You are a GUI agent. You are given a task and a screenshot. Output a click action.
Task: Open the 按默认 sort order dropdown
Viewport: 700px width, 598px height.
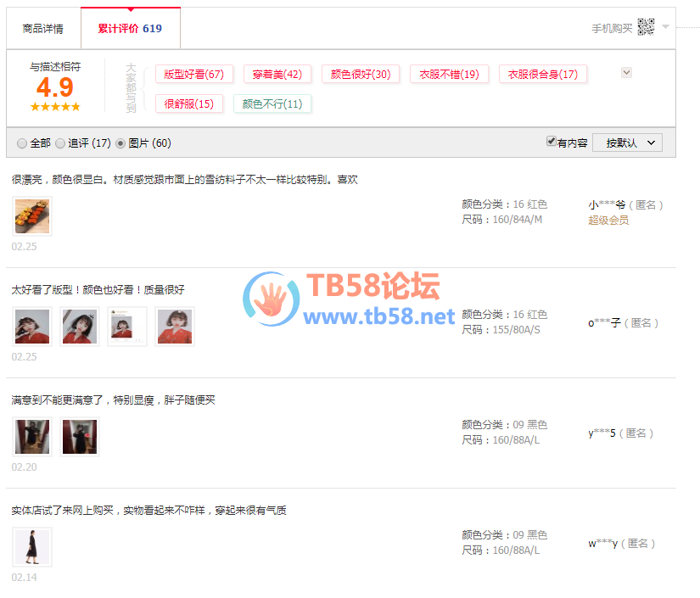tap(627, 143)
